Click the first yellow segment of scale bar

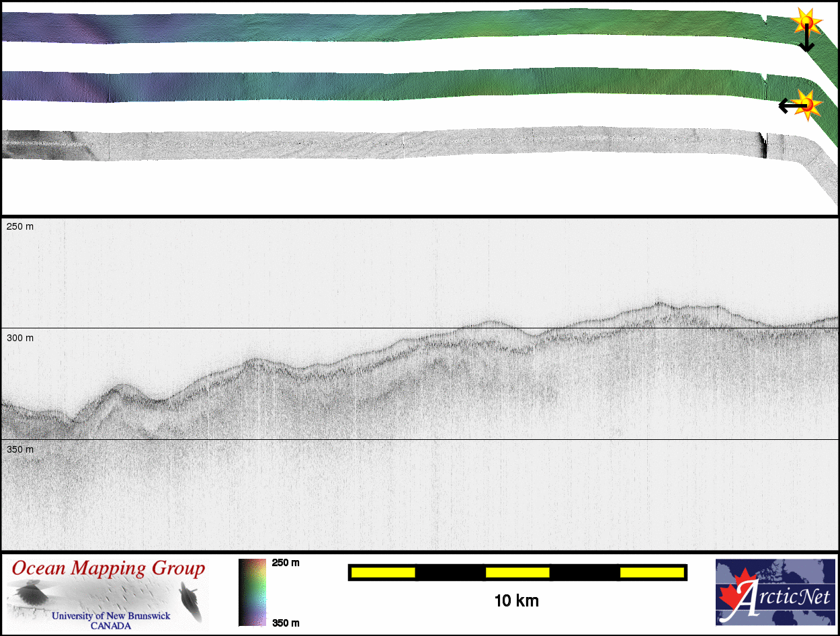(x=383, y=572)
